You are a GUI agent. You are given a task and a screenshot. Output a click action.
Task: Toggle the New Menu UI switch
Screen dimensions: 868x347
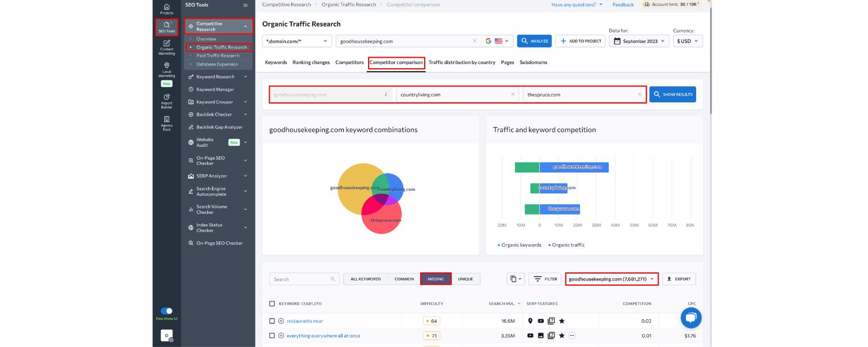click(x=165, y=311)
